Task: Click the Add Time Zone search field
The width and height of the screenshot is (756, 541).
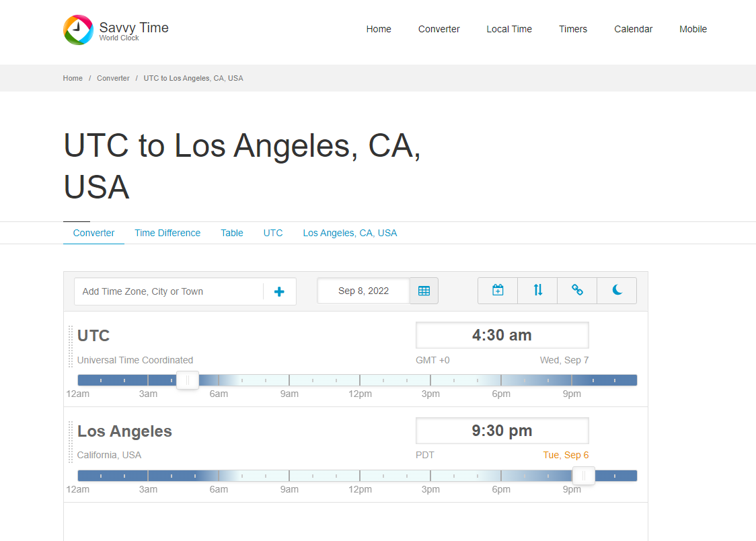Action: [x=168, y=291]
